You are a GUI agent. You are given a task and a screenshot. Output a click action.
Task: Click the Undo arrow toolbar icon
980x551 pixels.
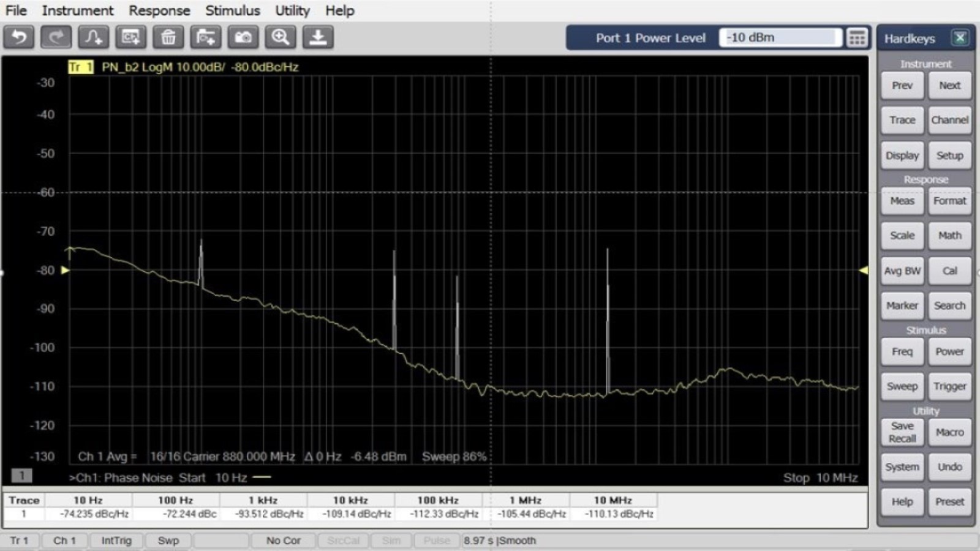pyautogui.click(x=19, y=37)
